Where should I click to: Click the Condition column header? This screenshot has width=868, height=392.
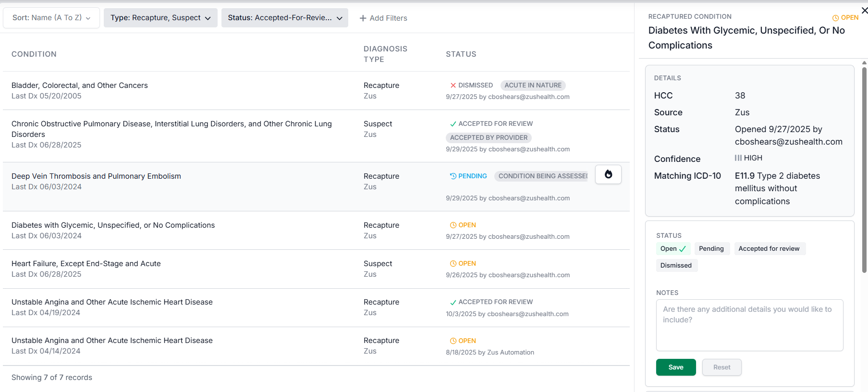click(34, 54)
